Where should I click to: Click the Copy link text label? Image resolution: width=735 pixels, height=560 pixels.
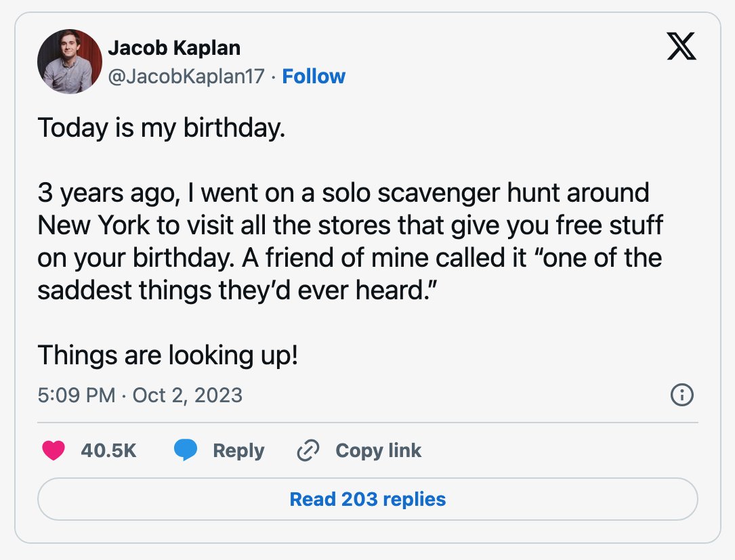tap(378, 451)
